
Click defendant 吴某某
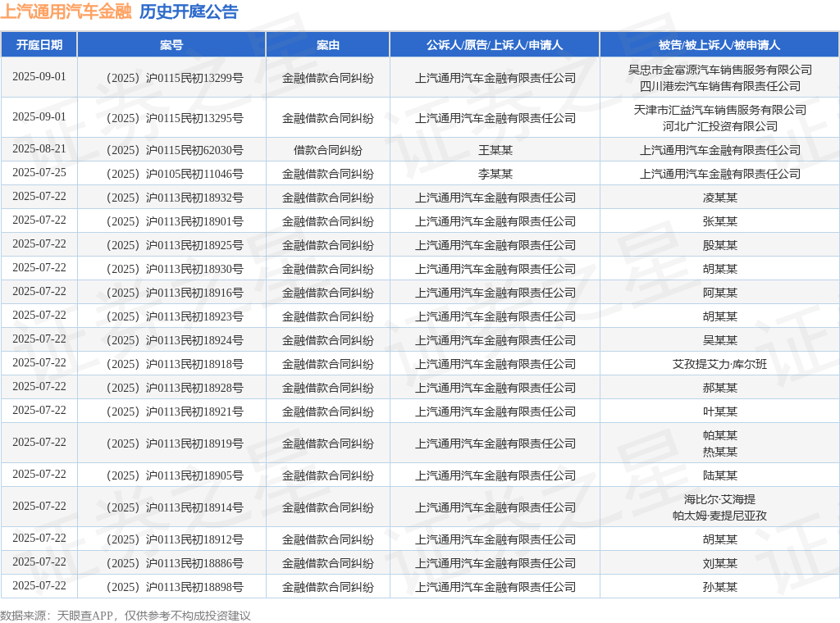point(720,340)
